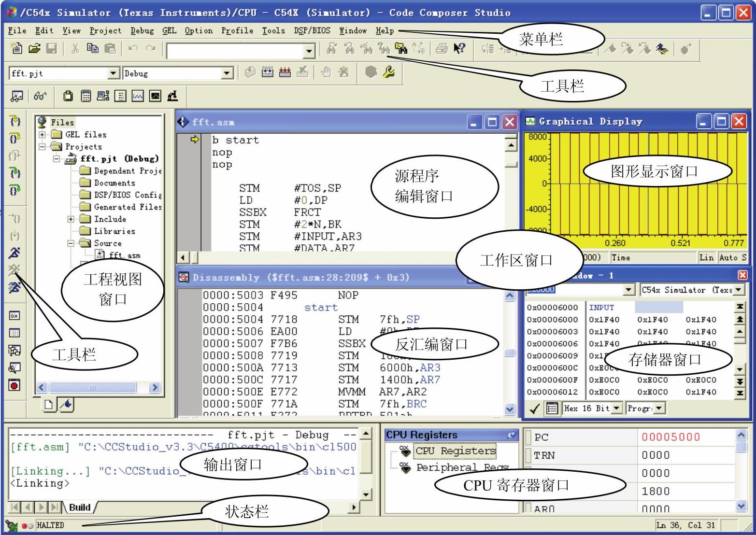Select the CPU Registers tree item
This screenshot has width=756, height=535.
[456, 451]
